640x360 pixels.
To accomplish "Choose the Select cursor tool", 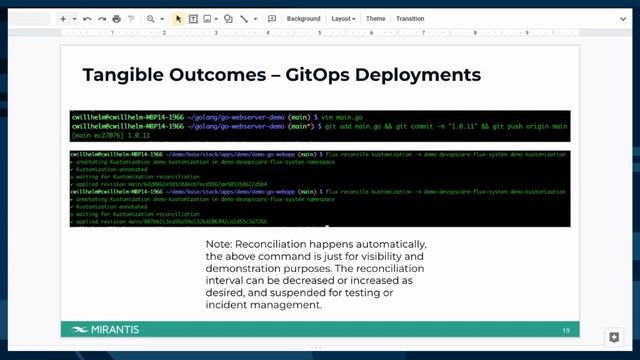I will [x=178, y=19].
